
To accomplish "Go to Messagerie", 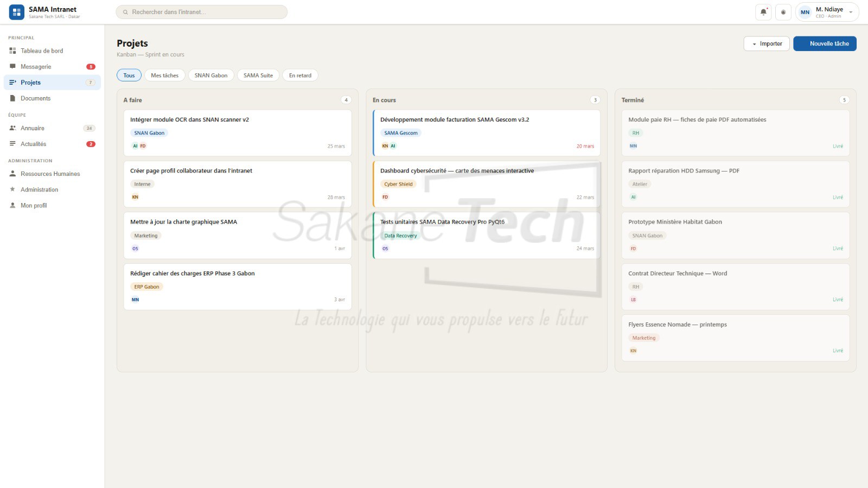I will (52, 67).
